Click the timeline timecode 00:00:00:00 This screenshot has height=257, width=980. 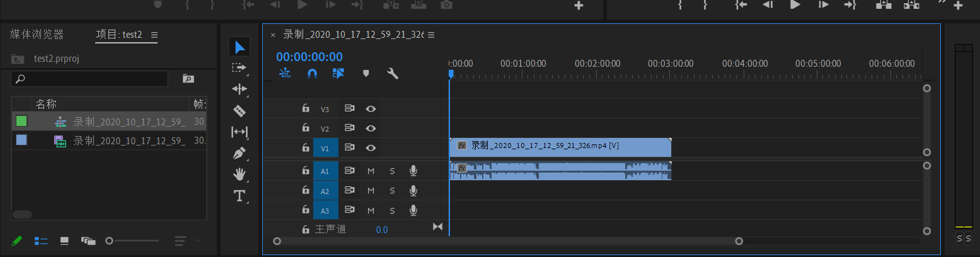pyautogui.click(x=309, y=57)
